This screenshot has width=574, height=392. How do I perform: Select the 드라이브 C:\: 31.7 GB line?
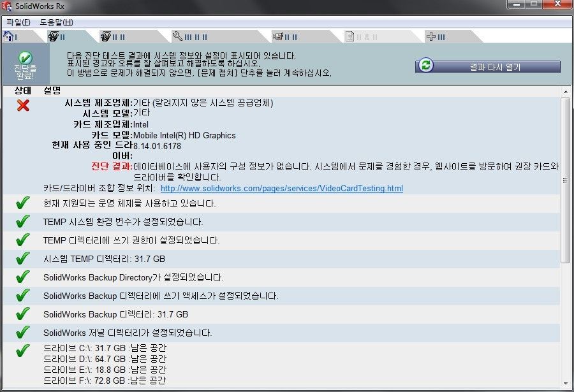pyautogui.click(x=105, y=348)
